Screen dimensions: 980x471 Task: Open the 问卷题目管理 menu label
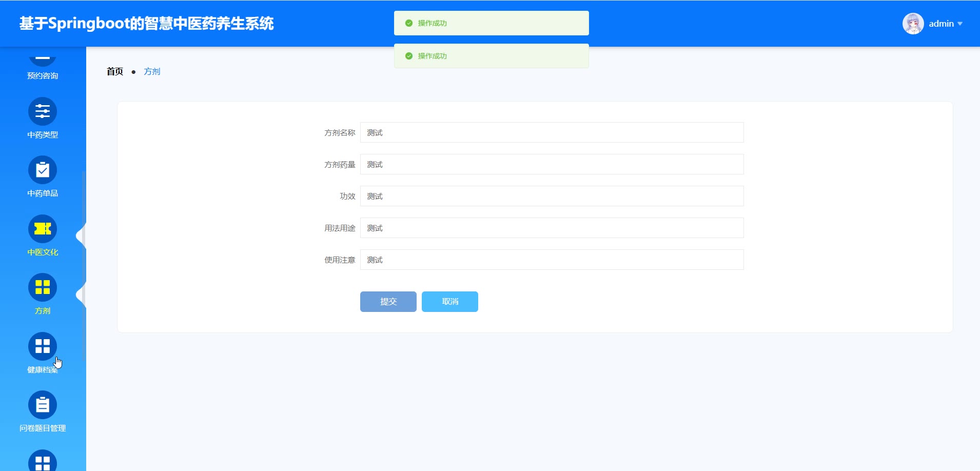click(43, 428)
